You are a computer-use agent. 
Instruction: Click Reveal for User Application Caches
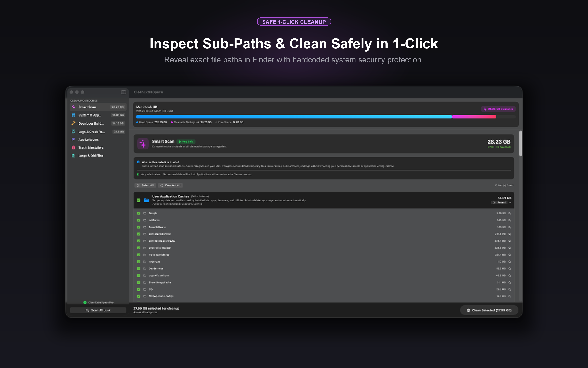[499, 202]
